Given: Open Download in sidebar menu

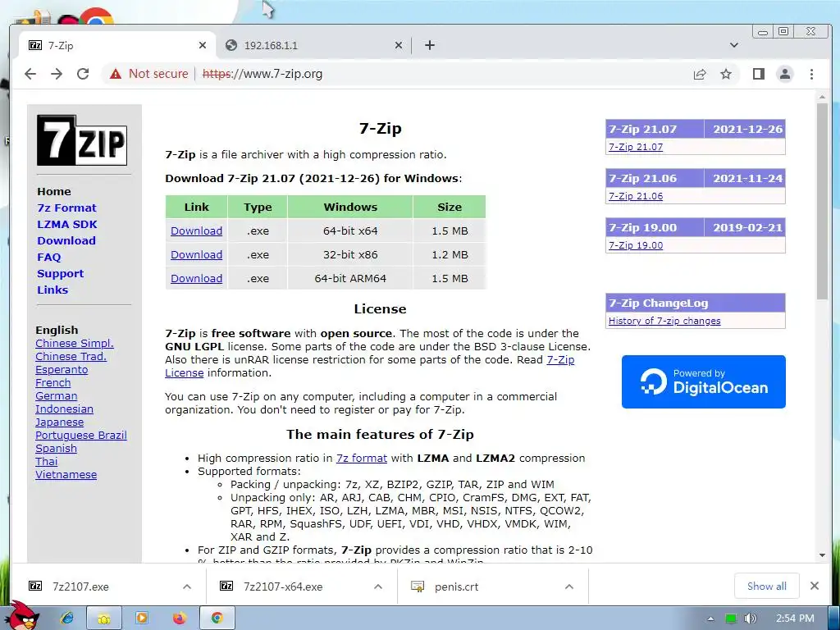Looking at the screenshot, I should [66, 240].
